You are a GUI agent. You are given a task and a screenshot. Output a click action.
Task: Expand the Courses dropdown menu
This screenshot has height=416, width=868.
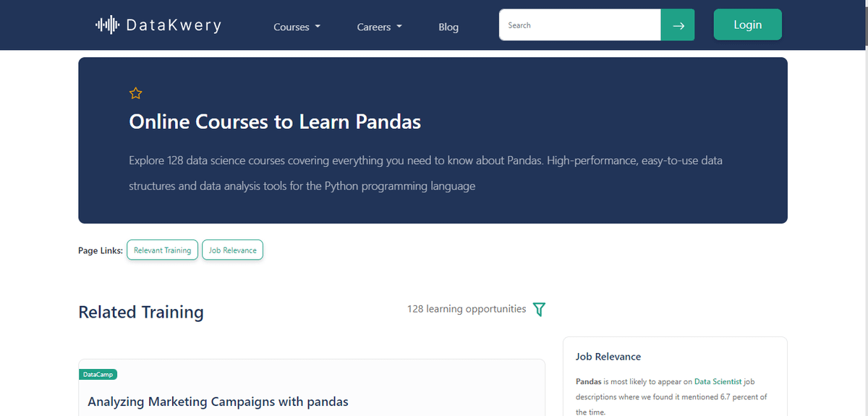point(296,27)
